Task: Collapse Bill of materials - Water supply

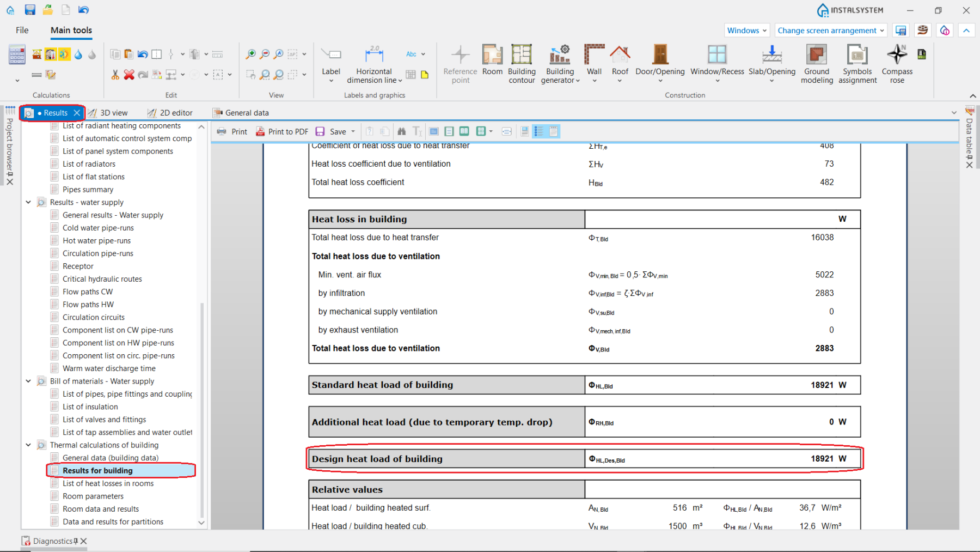Action: click(x=28, y=381)
